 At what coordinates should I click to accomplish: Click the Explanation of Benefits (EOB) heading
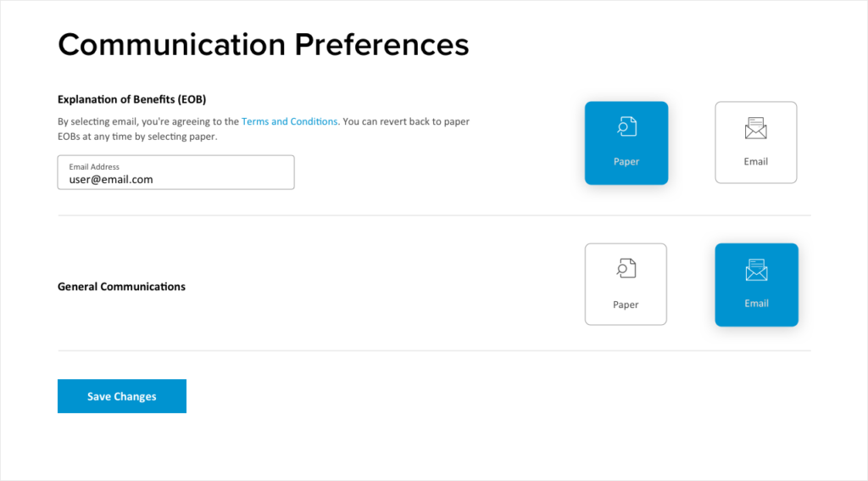(131, 99)
